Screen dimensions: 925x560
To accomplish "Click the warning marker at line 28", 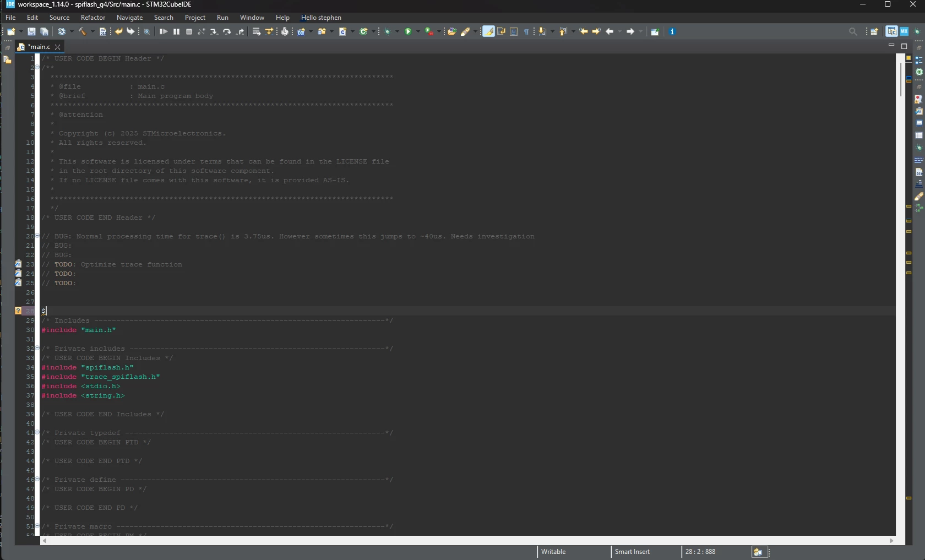I will (18, 311).
